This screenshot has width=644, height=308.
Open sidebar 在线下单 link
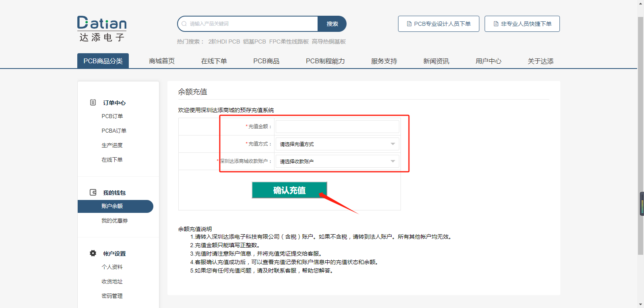coord(112,160)
